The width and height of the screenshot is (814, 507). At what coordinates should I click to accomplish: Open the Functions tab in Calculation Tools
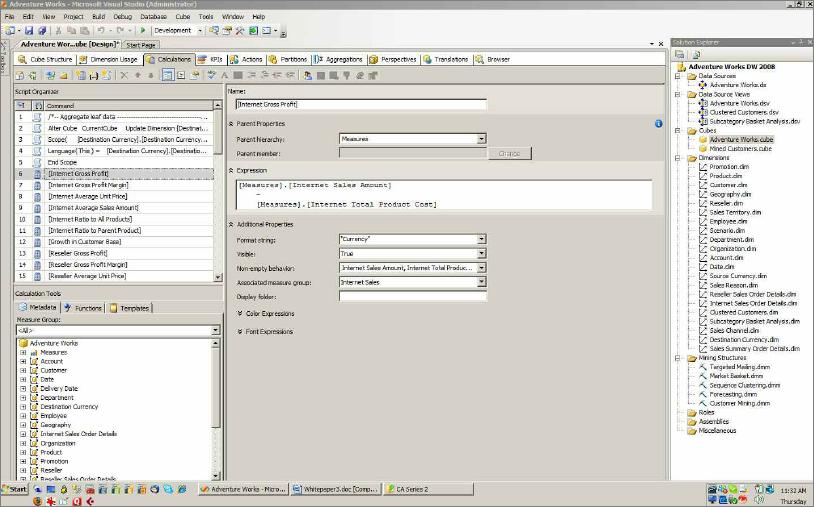83,308
